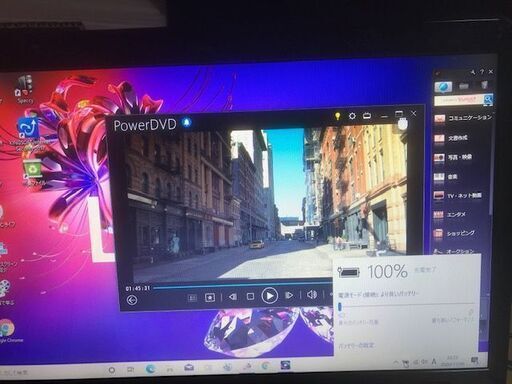Click the PowerDVD back arrow circle icon

132,300
